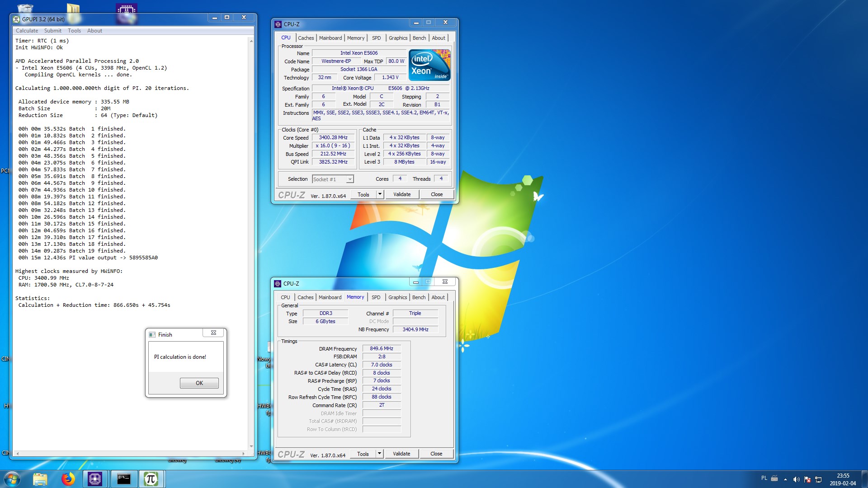Click the network tray icon

click(x=818, y=479)
